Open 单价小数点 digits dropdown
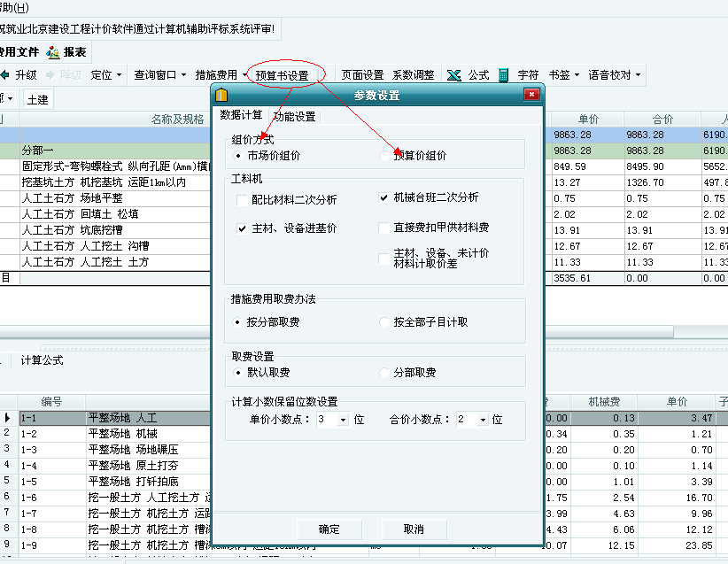Screen dimensions: 728x564 pyautogui.click(x=343, y=420)
